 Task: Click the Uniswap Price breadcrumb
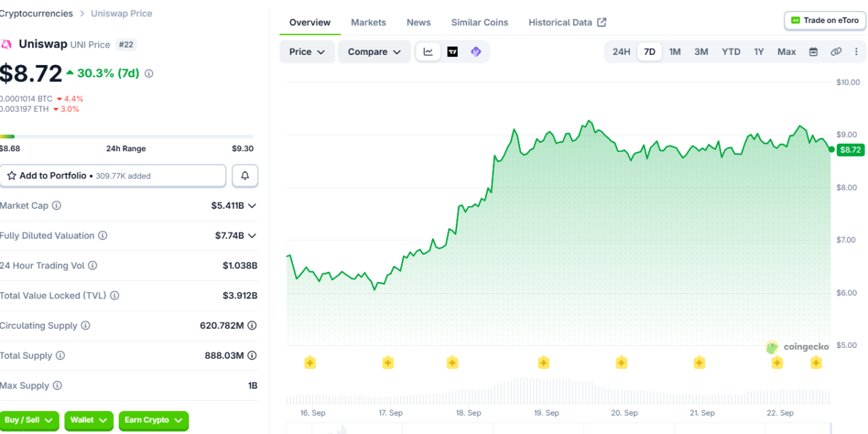click(x=122, y=14)
